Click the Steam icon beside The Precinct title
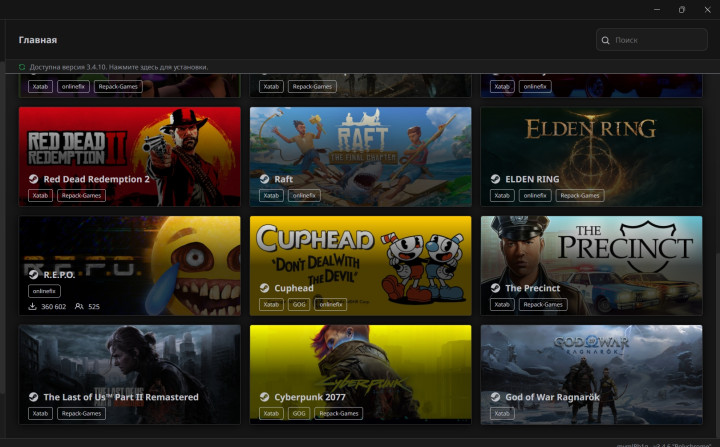The image size is (720, 447). point(495,288)
